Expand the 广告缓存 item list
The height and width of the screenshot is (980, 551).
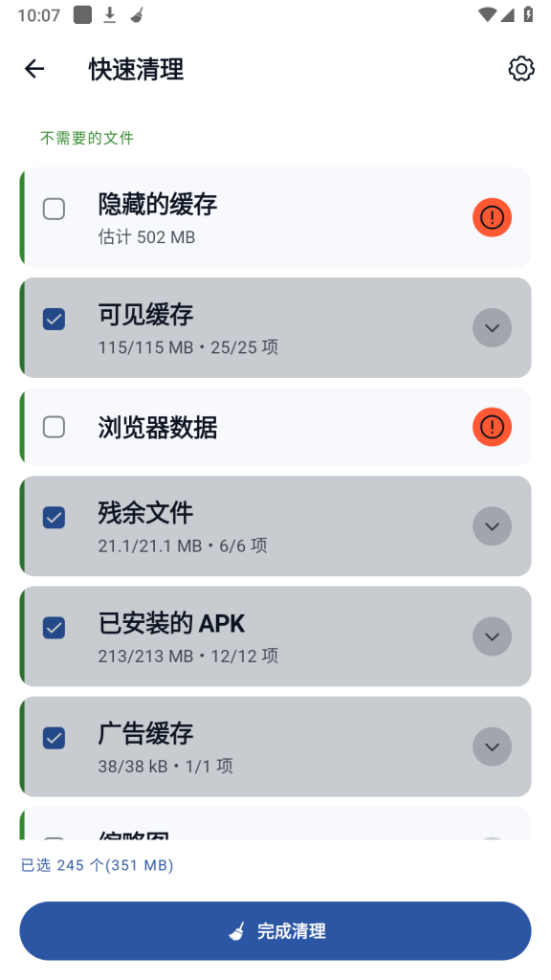tap(493, 746)
